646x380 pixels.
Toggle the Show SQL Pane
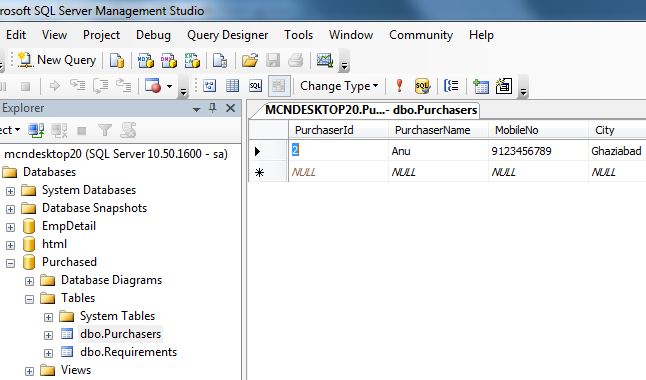(255, 86)
